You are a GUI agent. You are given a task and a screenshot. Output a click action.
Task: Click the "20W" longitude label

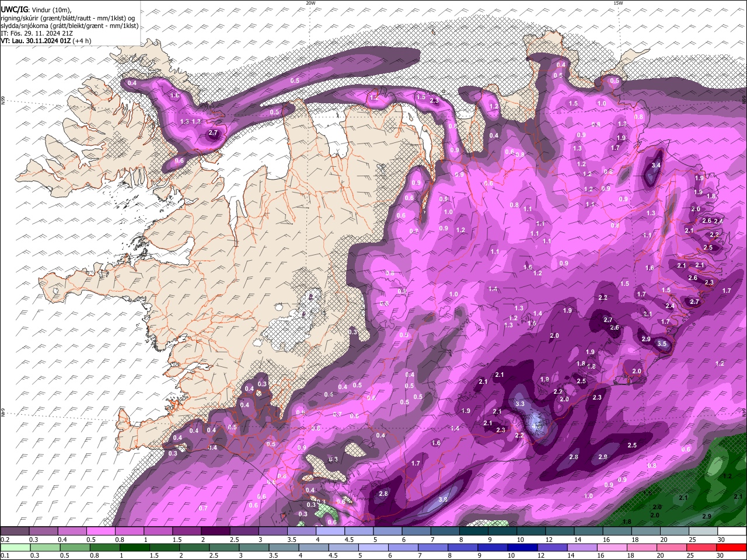310,3
